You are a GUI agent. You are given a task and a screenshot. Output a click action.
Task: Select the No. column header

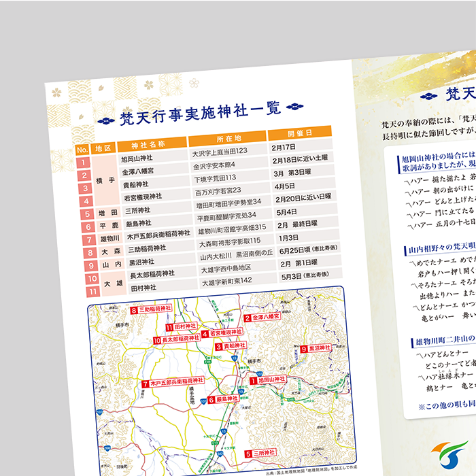click(x=82, y=150)
